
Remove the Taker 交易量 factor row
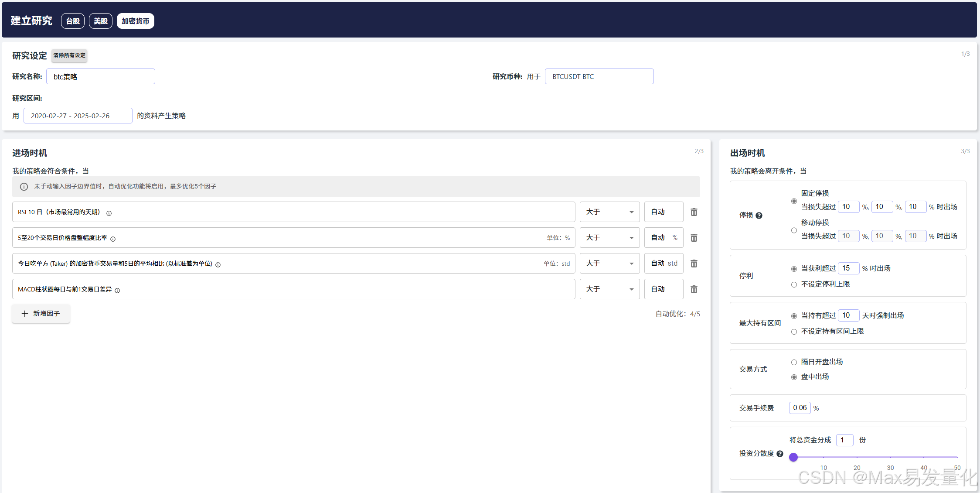click(x=694, y=264)
